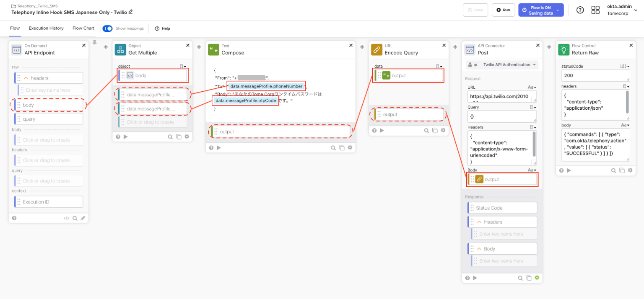Expand the Flow is ON dropdown arrow

[558, 10]
